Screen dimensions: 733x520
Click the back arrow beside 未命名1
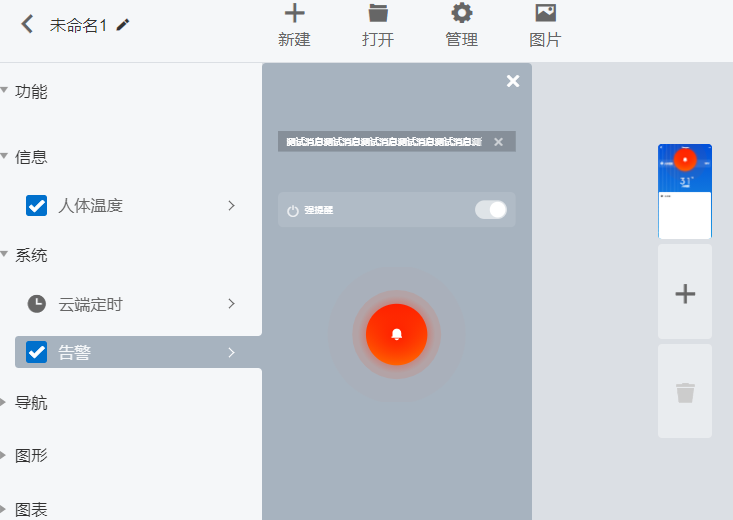(x=27, y=24)
